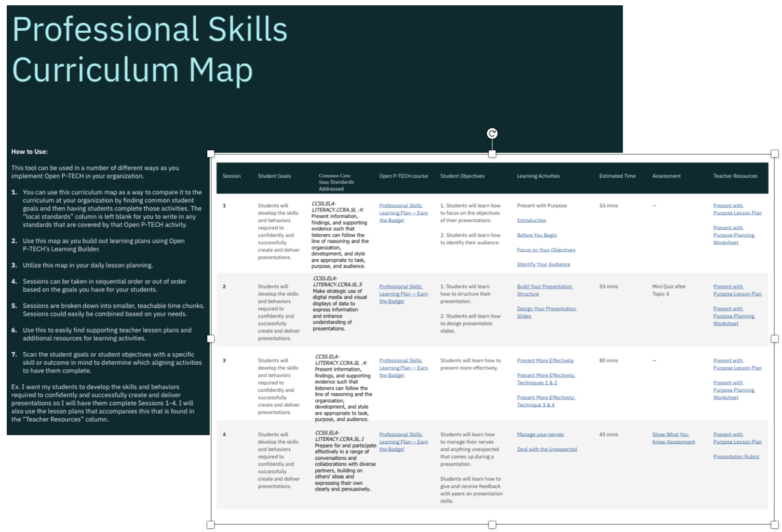Image resolution: width=782 pixels, height=532 pixels.
Task: Click the 'Student Objectives' column header
Action: pos(462,176)
